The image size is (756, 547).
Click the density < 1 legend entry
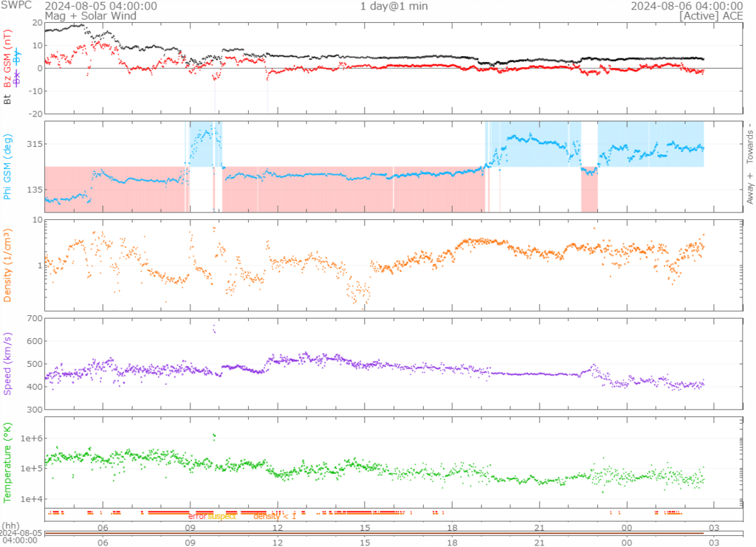pyautogui.click(x=275, y=516)
